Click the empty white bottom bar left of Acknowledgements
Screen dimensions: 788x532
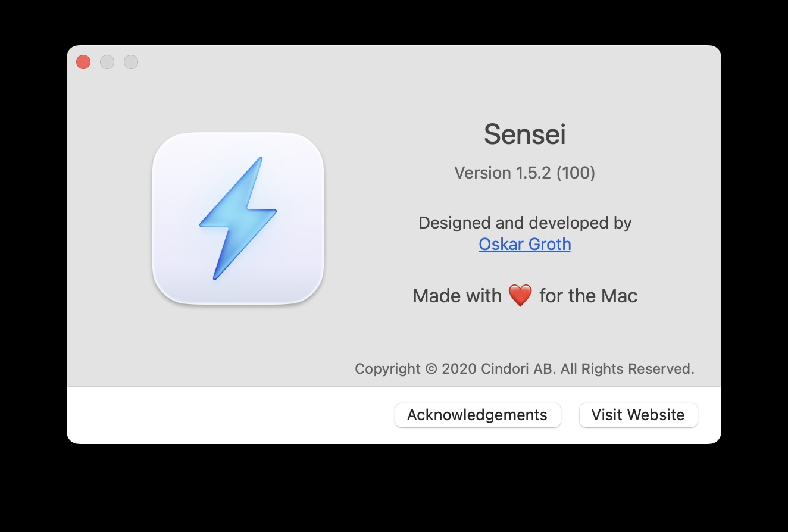(x=226, y=415)
